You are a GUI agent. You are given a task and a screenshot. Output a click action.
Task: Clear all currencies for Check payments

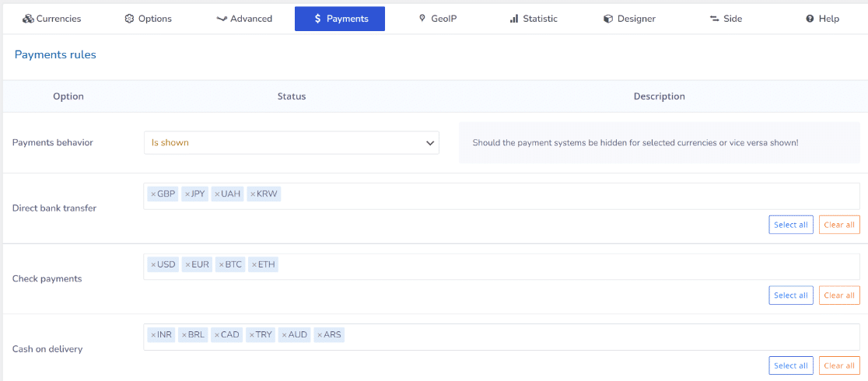tap(839, 295)
